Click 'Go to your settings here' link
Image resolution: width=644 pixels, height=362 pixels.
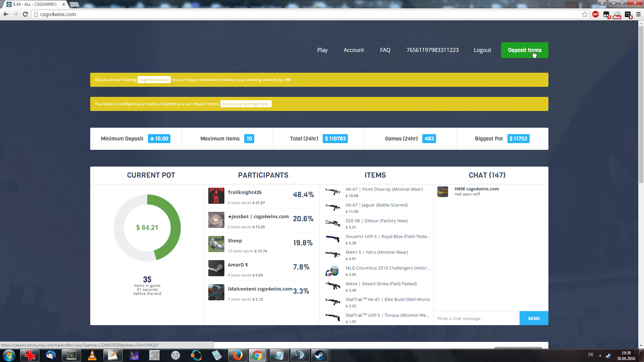[246, 104]
